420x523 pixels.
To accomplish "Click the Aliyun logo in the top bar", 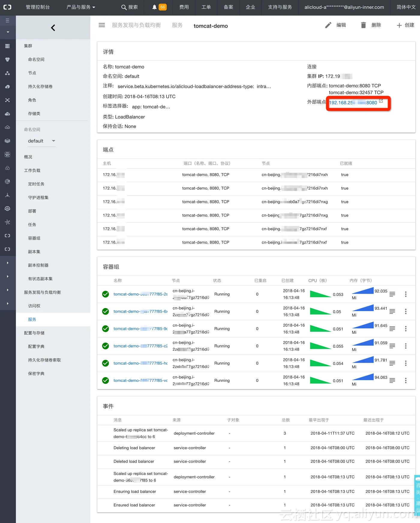I will click(7, 7).
